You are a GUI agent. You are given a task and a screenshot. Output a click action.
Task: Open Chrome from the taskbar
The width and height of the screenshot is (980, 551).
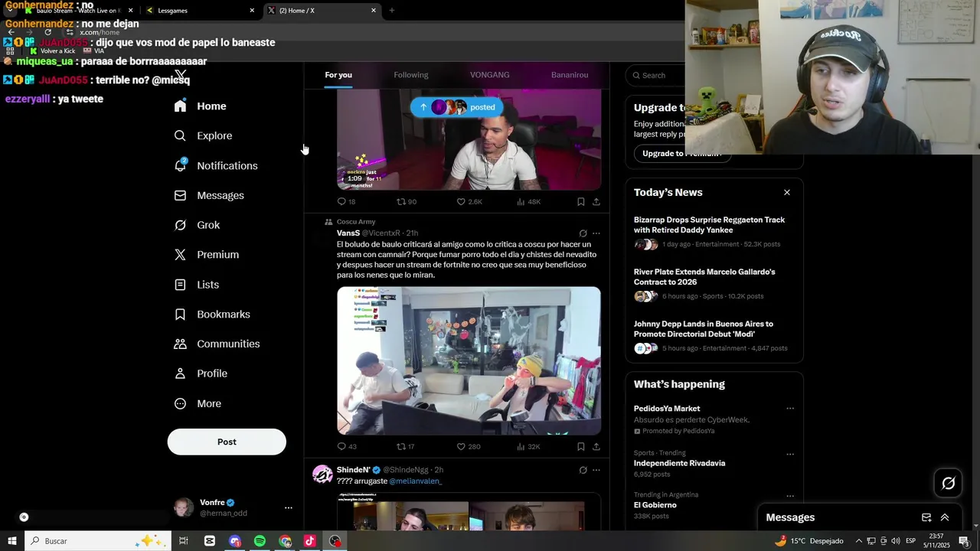coord(285,541)
